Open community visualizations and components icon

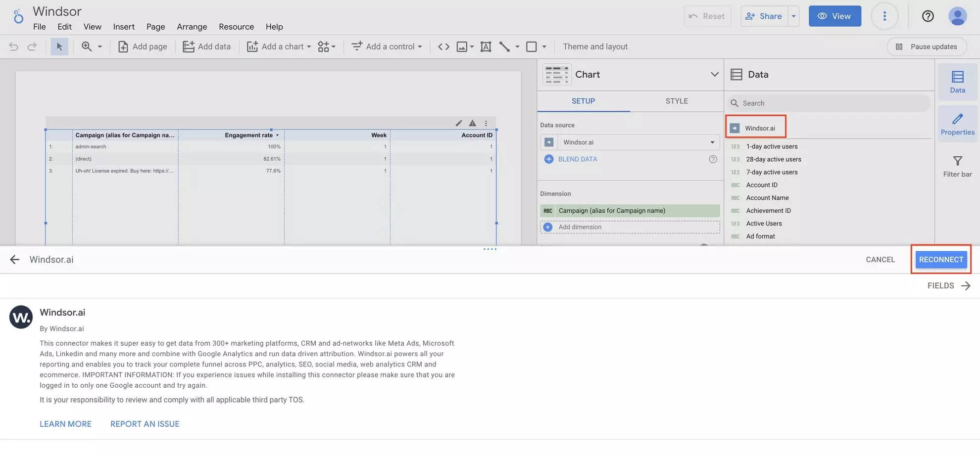(x=327, y=46)
